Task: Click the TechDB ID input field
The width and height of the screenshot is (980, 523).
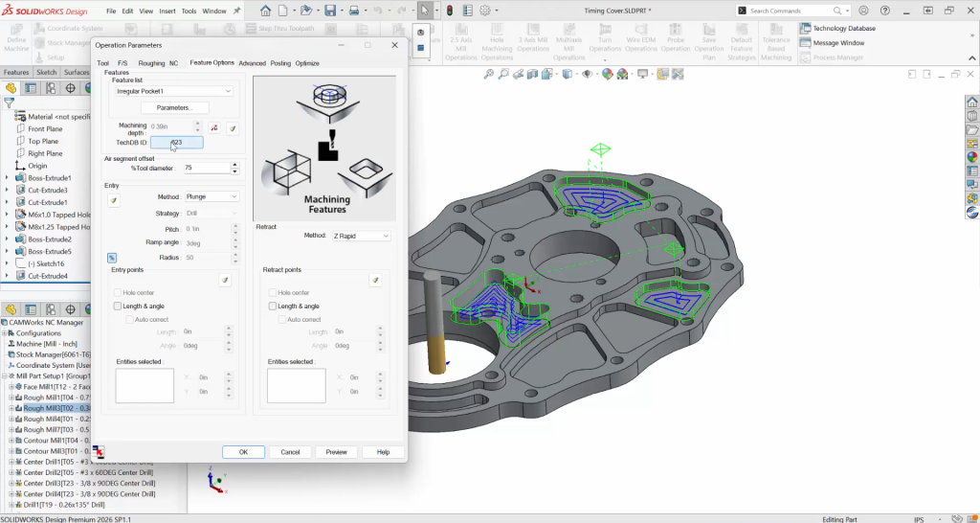Action: (x=177, y=143)
